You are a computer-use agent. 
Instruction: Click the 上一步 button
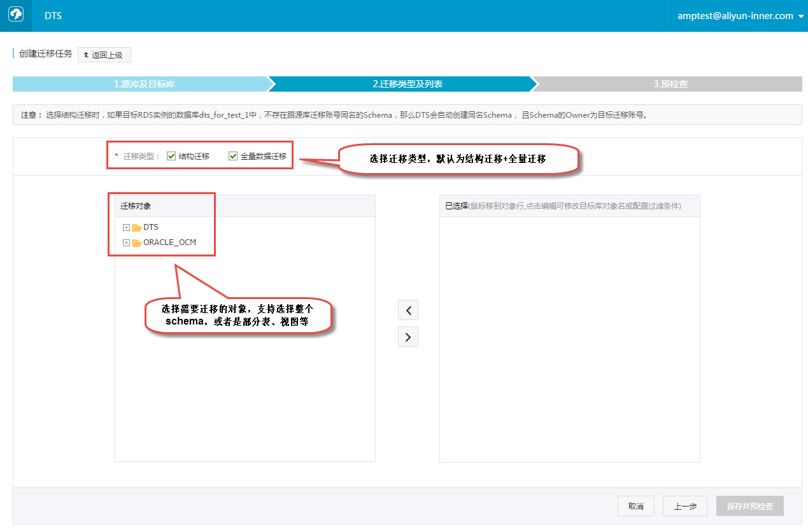[x=684, y=506]
